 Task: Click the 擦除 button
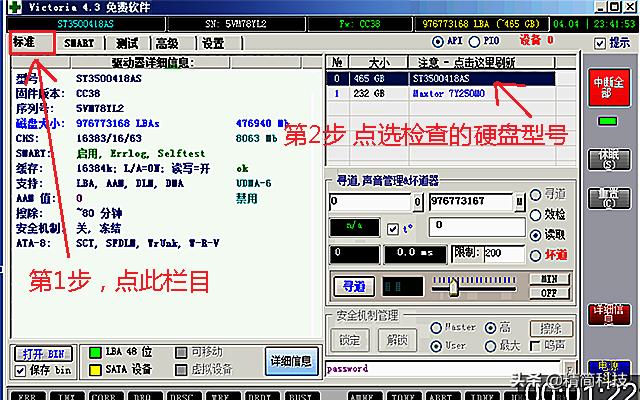point(551,328)
